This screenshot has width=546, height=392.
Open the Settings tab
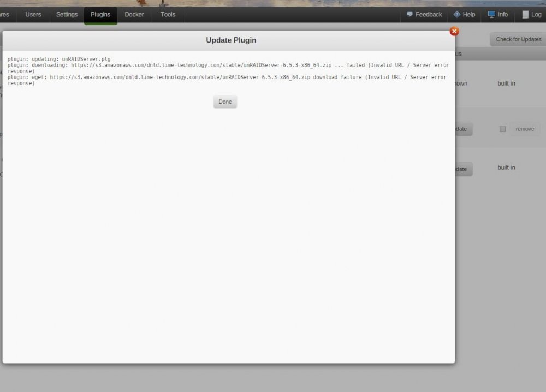(67, 15)
